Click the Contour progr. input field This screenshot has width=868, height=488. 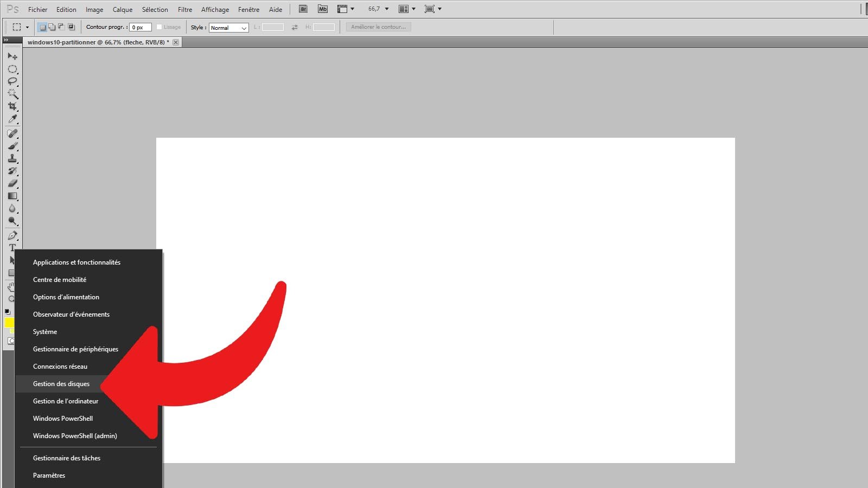click(x=140, y=27)
